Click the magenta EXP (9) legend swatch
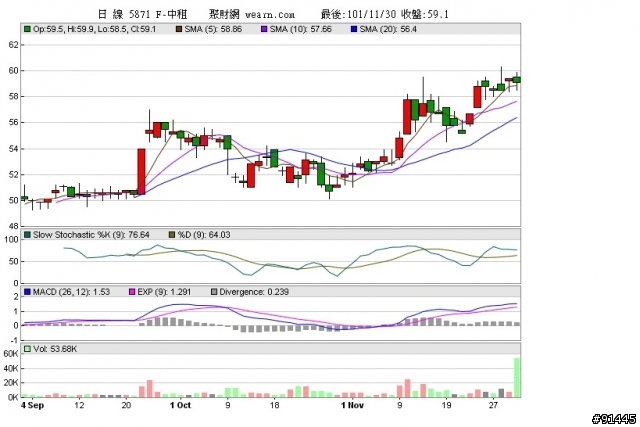The image size is (640, 427). pyautogui.click(x=132, y=292)
